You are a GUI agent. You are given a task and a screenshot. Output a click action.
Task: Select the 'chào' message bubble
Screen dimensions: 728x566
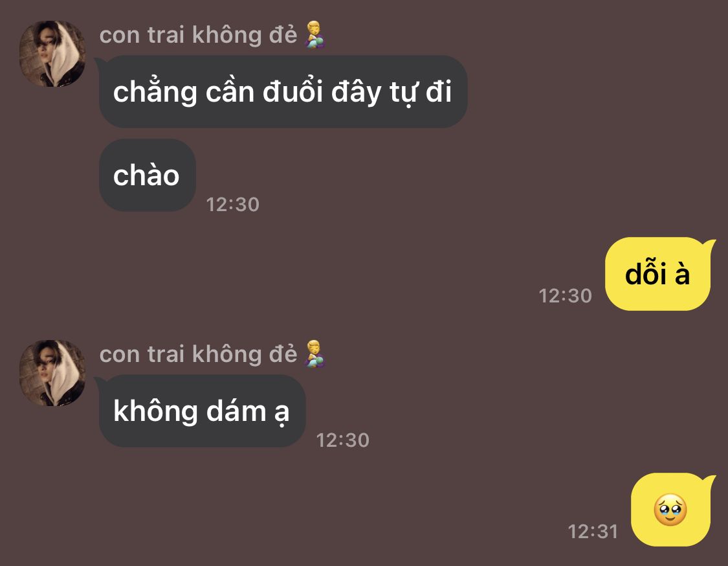pyautogui.click(x=147, y=175)
